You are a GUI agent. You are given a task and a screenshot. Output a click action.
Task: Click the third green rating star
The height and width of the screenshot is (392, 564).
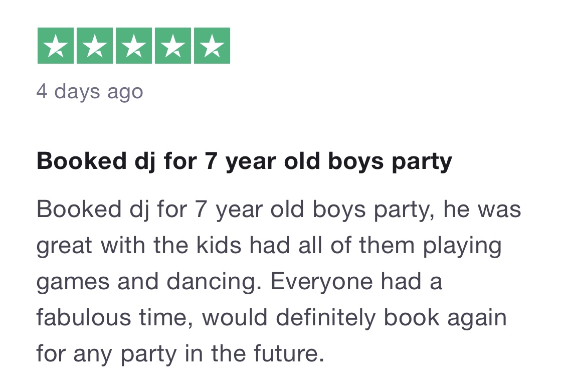point(134,46)
